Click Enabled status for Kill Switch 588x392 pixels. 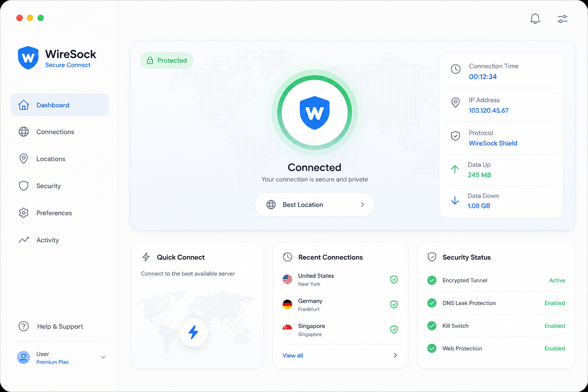pos(555,326)
